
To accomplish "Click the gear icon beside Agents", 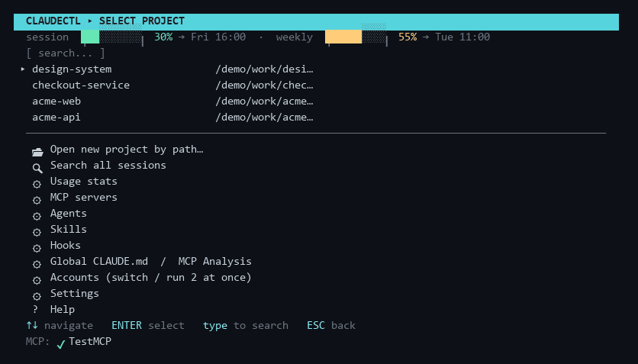I will (x=37, y=216).
